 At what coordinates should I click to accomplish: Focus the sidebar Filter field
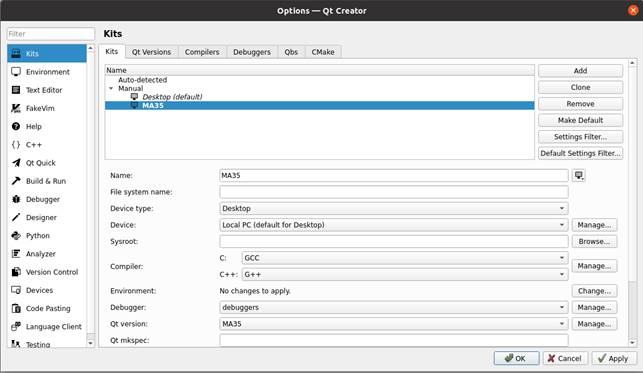pos(51,34)
